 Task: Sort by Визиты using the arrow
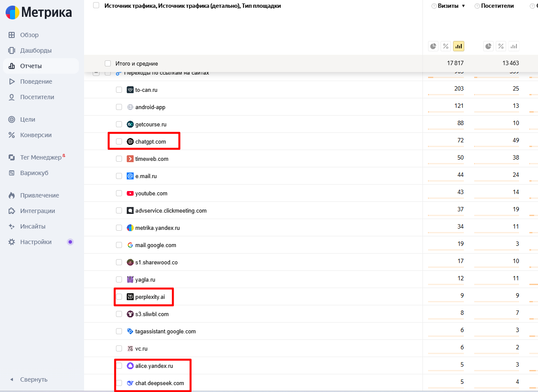[x=463, y=6]
